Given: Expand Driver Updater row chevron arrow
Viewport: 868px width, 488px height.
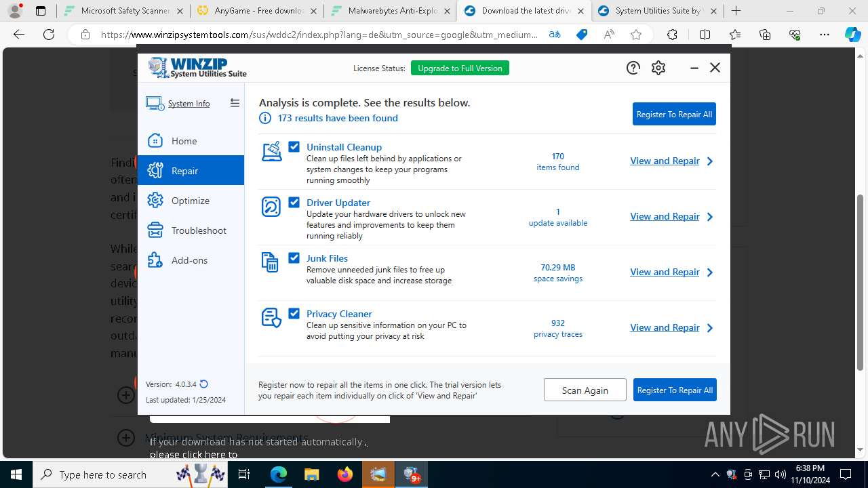Looking at the screenshot, I should 710,217.
